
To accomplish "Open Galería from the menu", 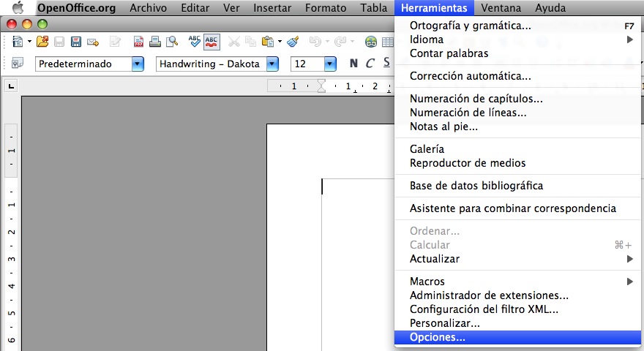I will 517,149.
